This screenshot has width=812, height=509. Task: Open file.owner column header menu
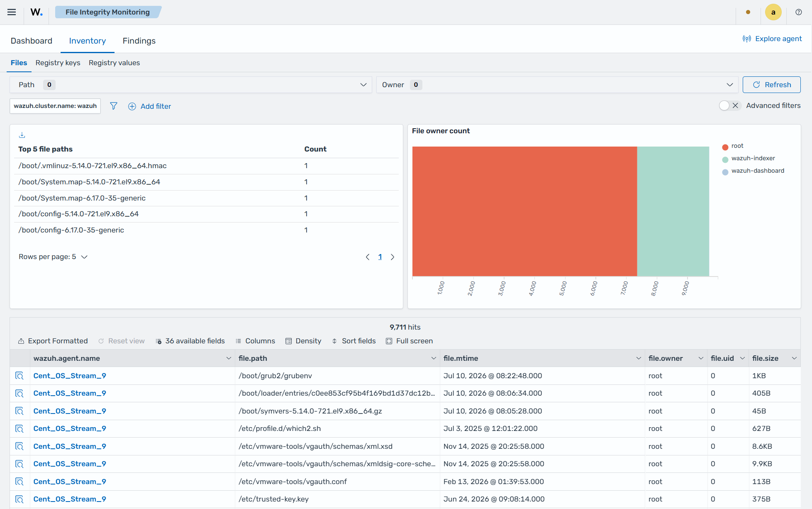701,358
